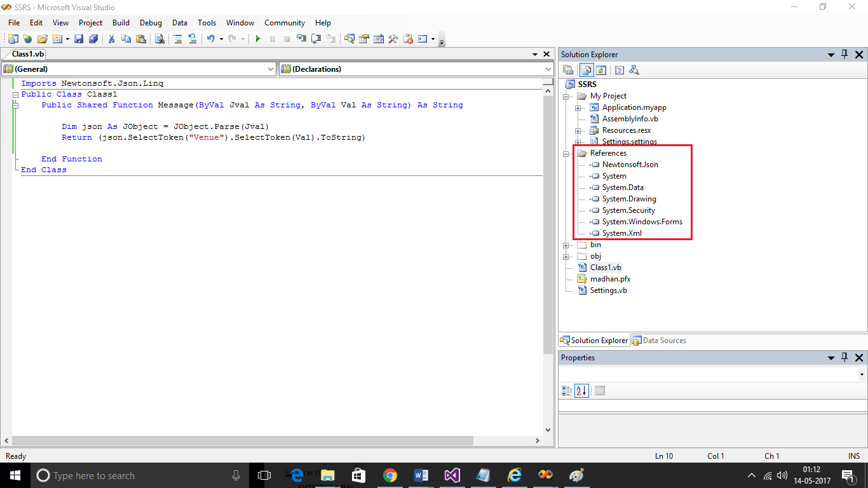
Task: Select Class1.vb in Solution Explorer
Action: pyautogui.click(x=606, y=268)
